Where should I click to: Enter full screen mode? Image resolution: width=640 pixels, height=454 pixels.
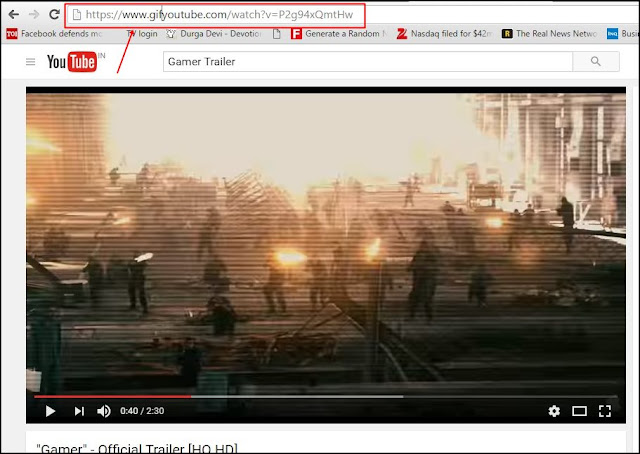(x=604, y=411)
